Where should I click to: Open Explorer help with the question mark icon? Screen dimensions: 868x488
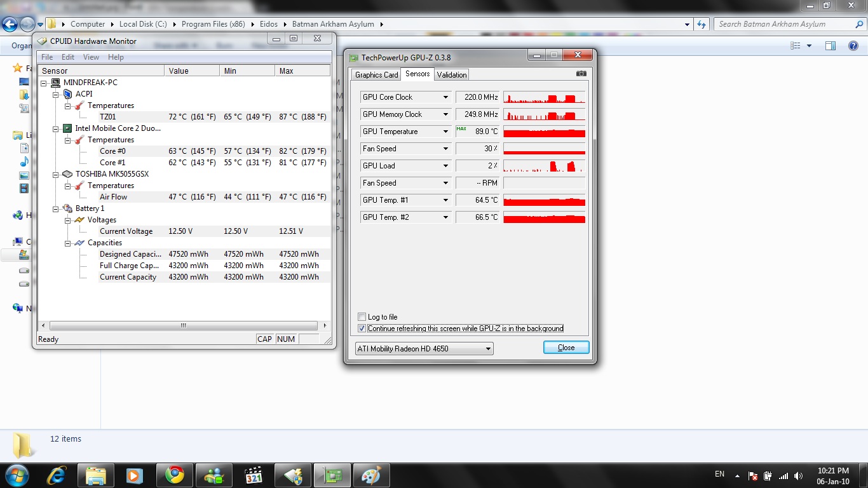click(x=853, y=46)
